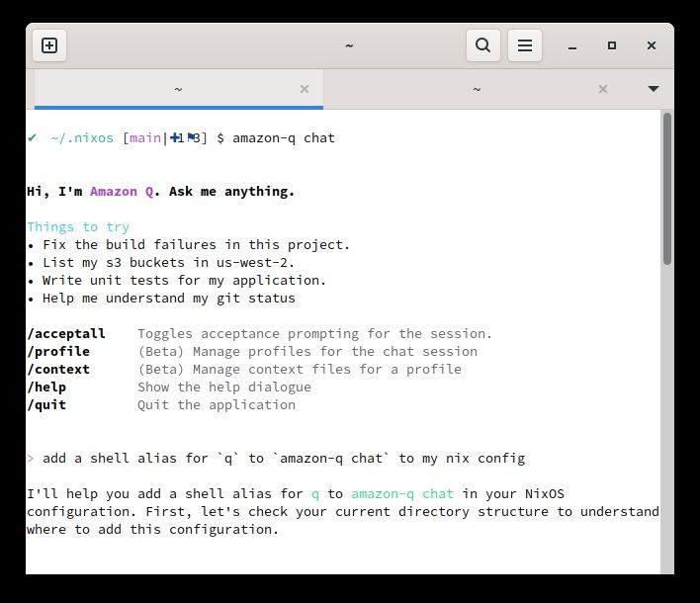Click 'Show the help dialogue' description
700x603 pixels.
(x=224, y=387)
